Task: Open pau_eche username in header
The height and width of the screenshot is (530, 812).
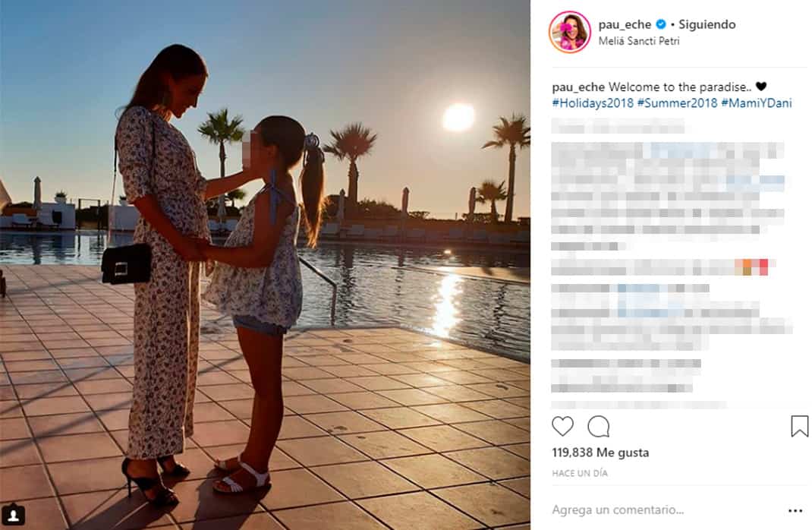Action: pyautogui.click(x=625, y=25)
